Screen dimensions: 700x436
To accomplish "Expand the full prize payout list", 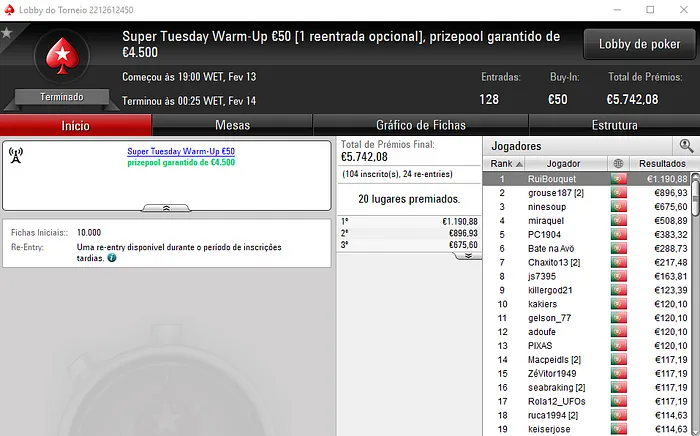I will tap(468, 256).
